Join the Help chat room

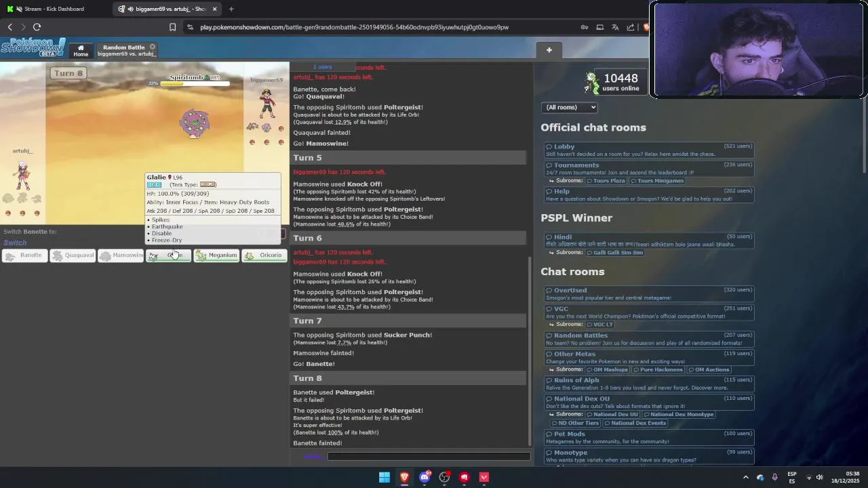650,195
